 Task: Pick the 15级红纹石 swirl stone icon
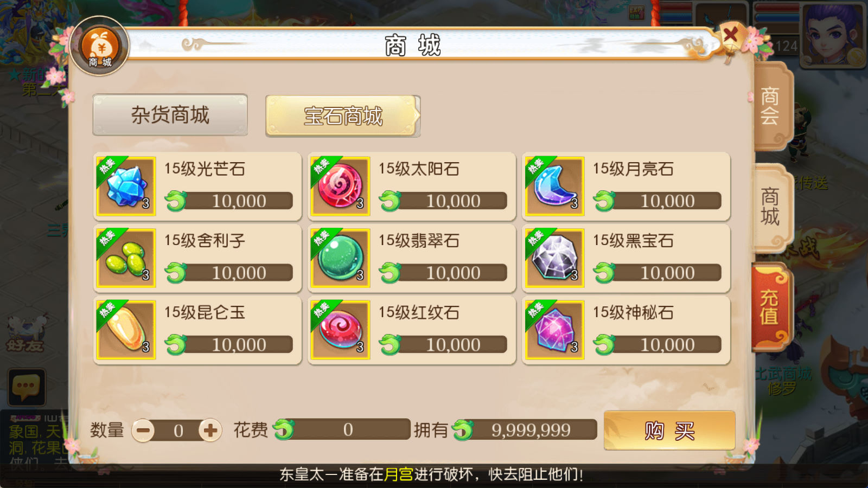click(x=340, y=330)
